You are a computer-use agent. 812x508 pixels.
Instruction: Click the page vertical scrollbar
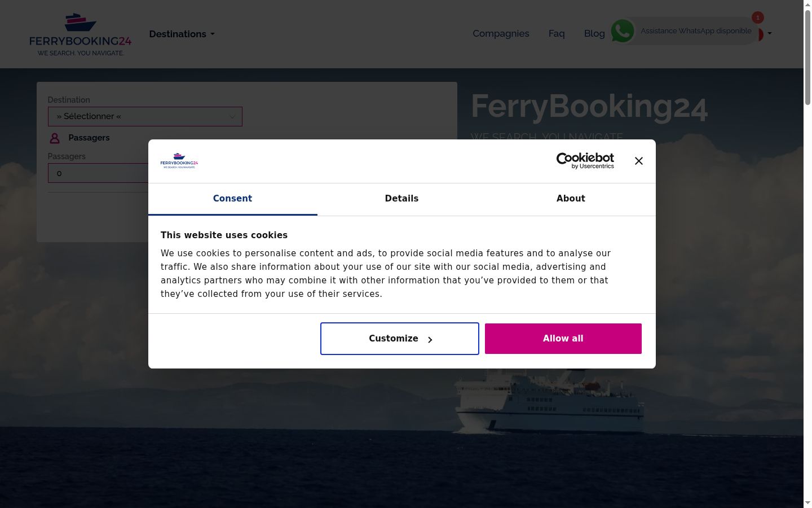point(807,254)
